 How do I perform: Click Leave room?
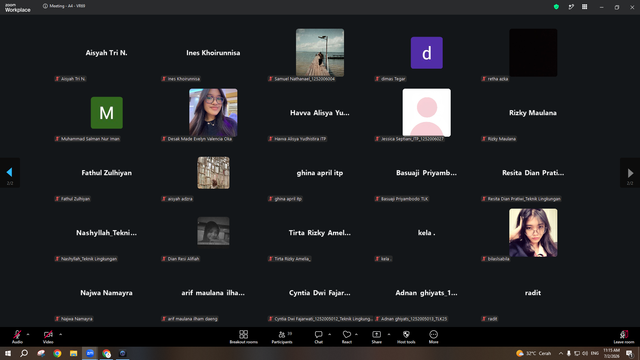click(624, 337)
